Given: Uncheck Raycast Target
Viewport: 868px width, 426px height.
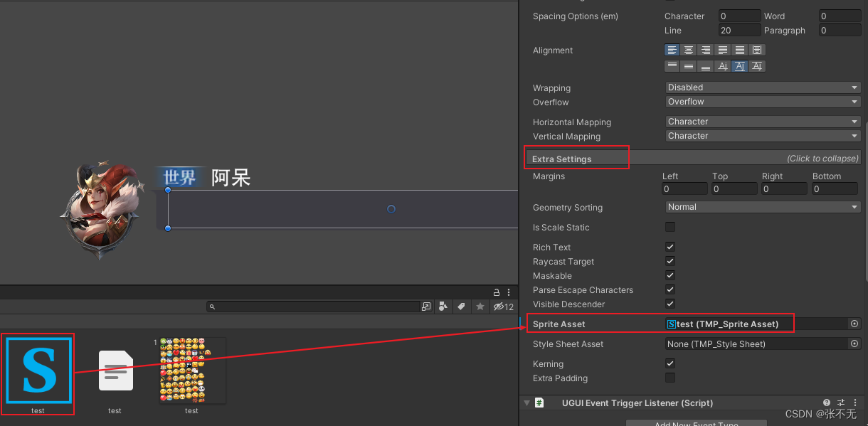Looking at the screenshot, I should click(x=669, y=261).
